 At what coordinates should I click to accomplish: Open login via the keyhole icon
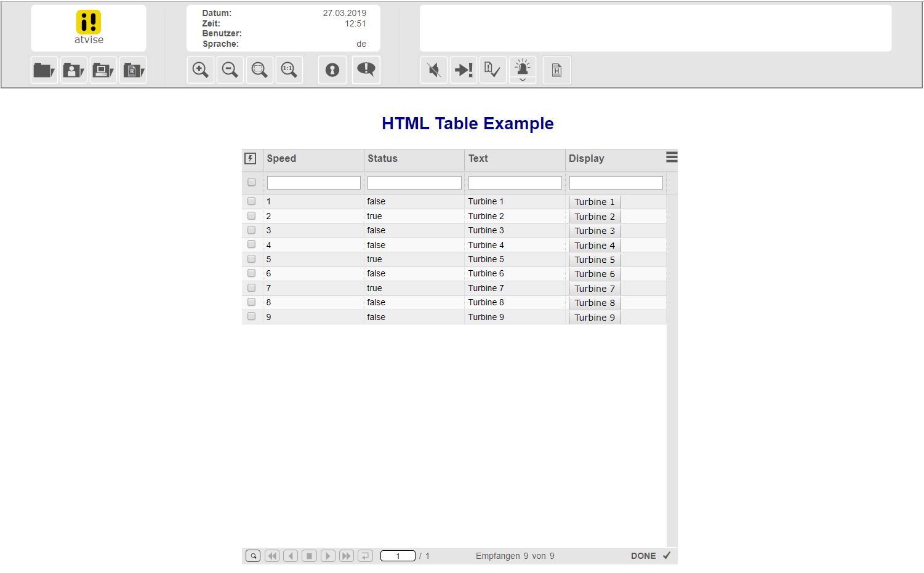coord(332,70)
